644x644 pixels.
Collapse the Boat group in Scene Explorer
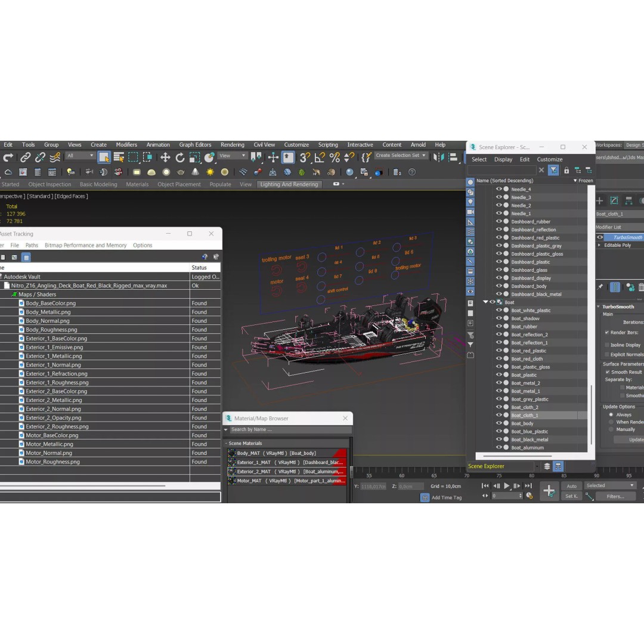pyautogui.click(x=485, y=302)
